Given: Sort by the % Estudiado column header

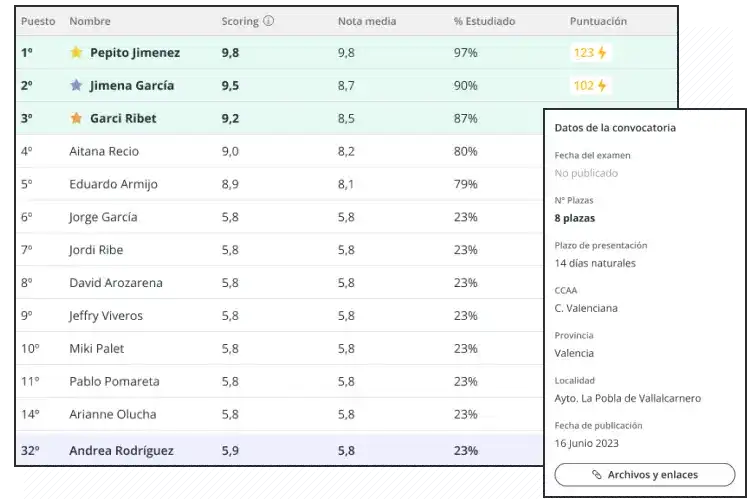Looking at the screenshot, I should click(485, 21).
